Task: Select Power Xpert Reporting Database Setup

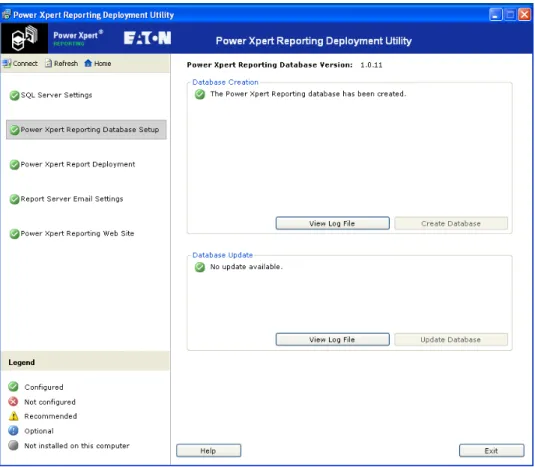Action: [x=86, y=130]
